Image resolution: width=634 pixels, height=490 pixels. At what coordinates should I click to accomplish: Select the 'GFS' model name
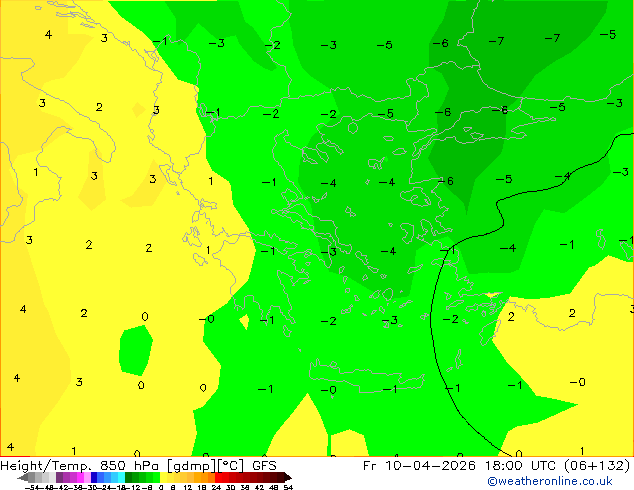tap(264, 466)
